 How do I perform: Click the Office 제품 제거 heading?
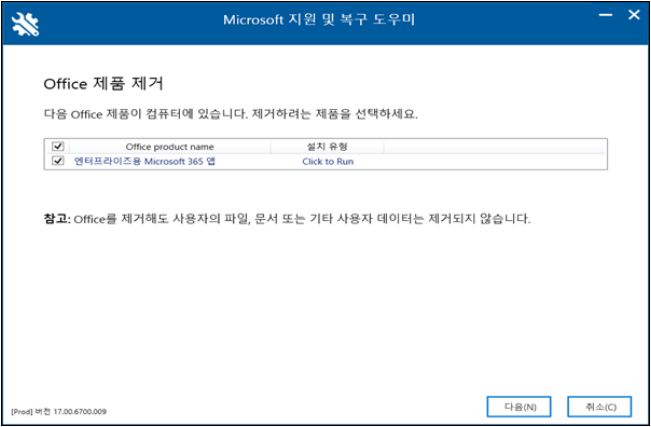point(104,84)
